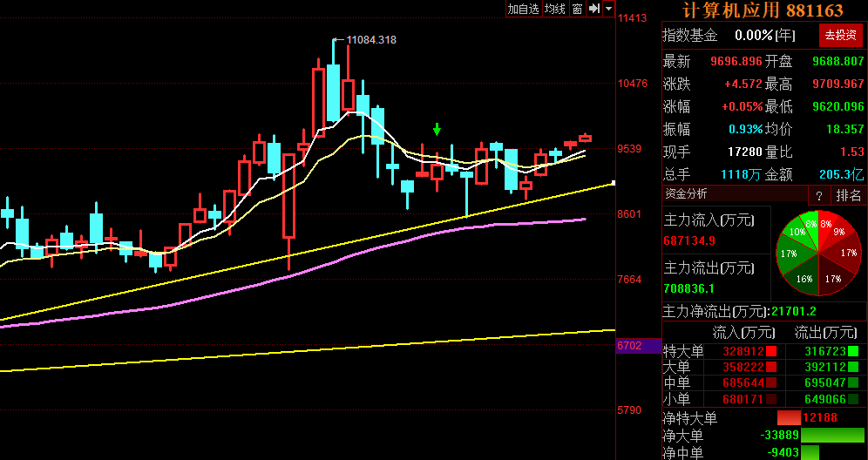
Task: Click the question mark help icon
Action: coord(819,195)
